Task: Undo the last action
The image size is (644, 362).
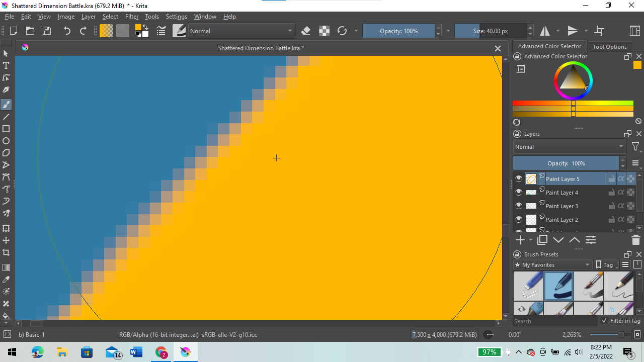Action: (67, 31)
